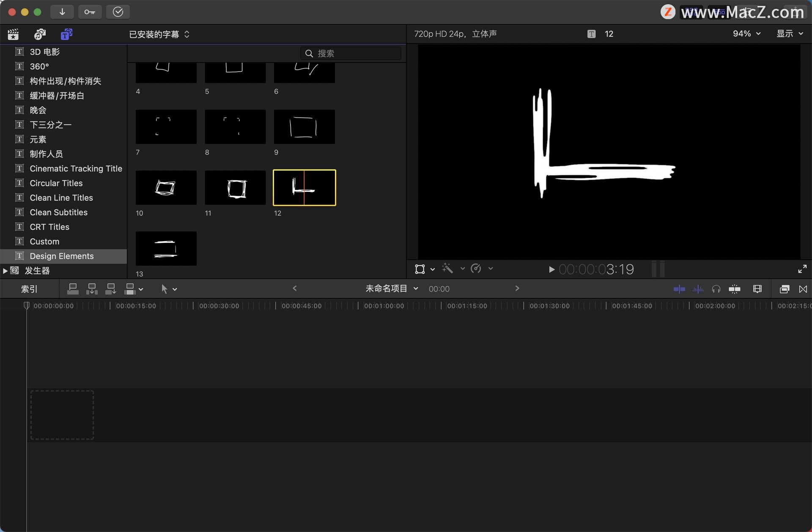Click the 索引 timeline index button
This screenshot has width=812, height=532.
click(x=29, y=289)
